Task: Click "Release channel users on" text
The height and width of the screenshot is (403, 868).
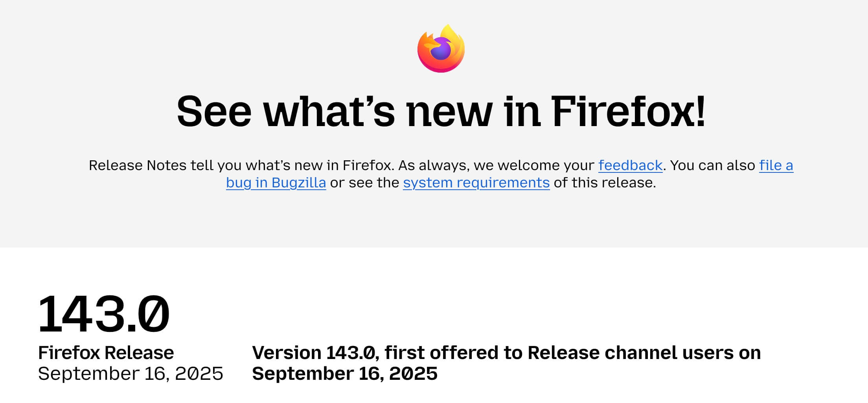Action: coord(644,353)
